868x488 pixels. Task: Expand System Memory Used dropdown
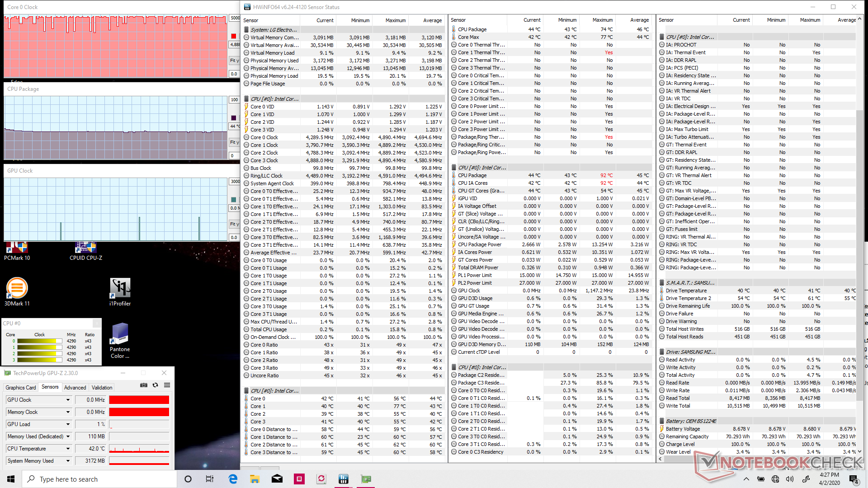coord(68,461)
